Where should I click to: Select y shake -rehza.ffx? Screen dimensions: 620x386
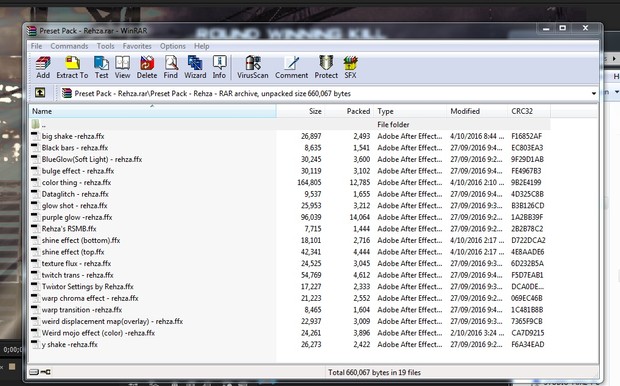coord(70,344)
